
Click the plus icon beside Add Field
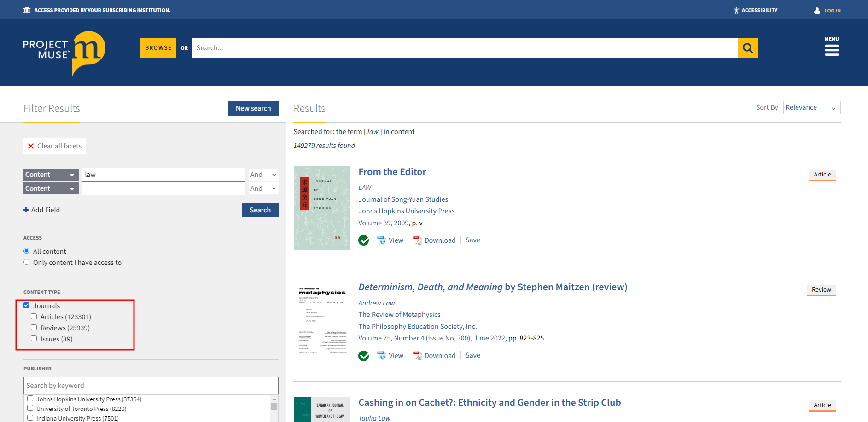tap(26, 210)
